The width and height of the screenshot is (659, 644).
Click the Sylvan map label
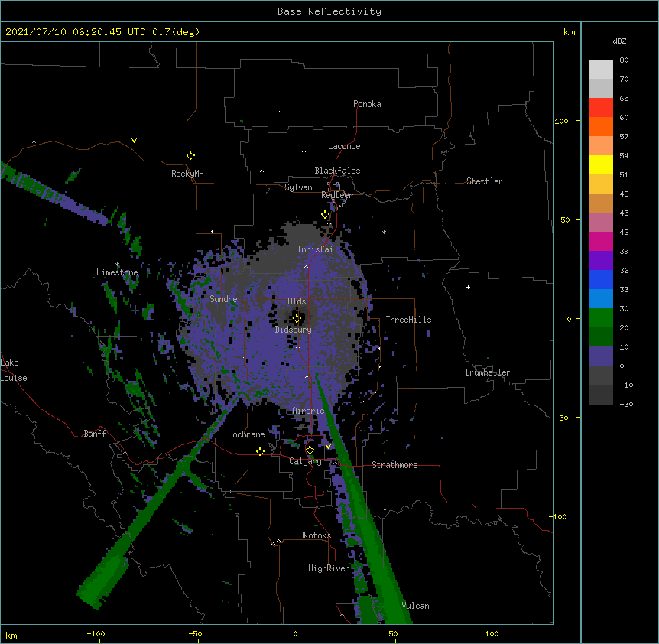[x=298, y=187]
